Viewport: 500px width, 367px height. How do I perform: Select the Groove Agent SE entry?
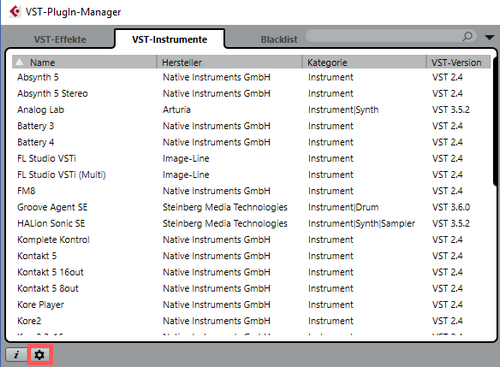[x=251, y=207]
